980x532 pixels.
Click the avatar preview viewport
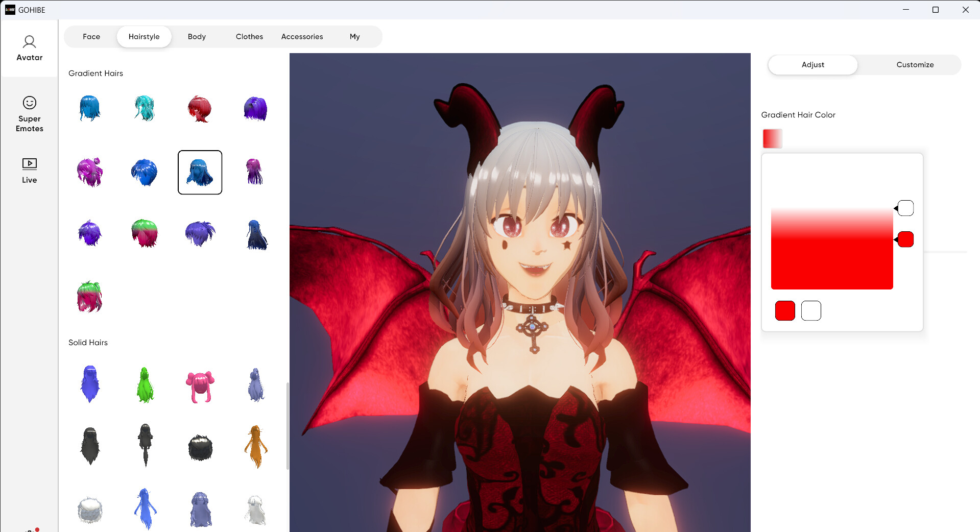coord(520,293)
